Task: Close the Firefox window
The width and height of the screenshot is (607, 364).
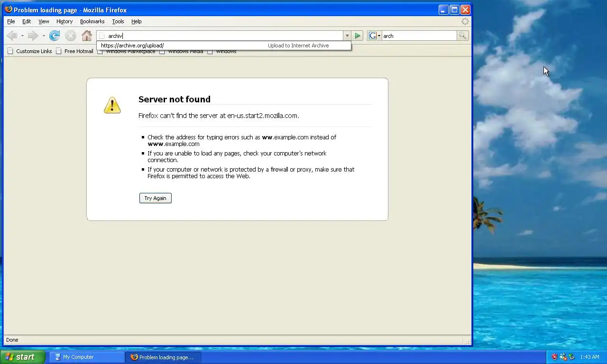Action: coord(465,9)
